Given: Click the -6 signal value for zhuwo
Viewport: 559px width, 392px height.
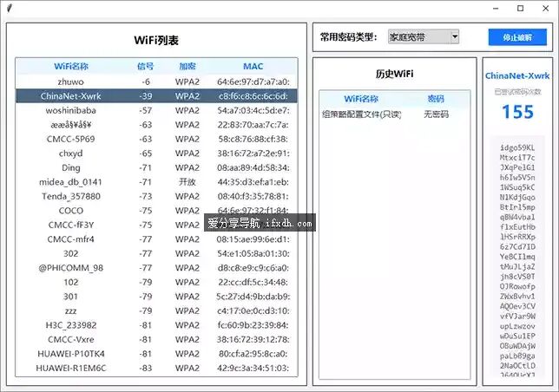Looking at the screenshot, I should (x=146, y=82).
